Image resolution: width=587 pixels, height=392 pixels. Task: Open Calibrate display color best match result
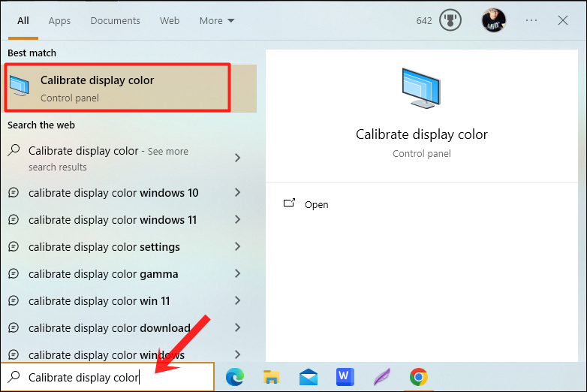[130, 89]
